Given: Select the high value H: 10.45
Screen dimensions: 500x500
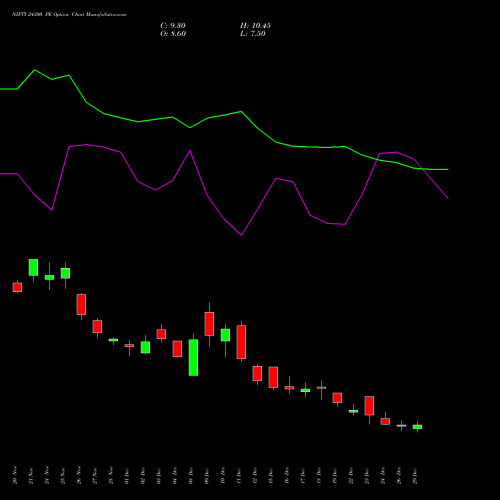Looking at the screenshot, I should click(255, 26).
